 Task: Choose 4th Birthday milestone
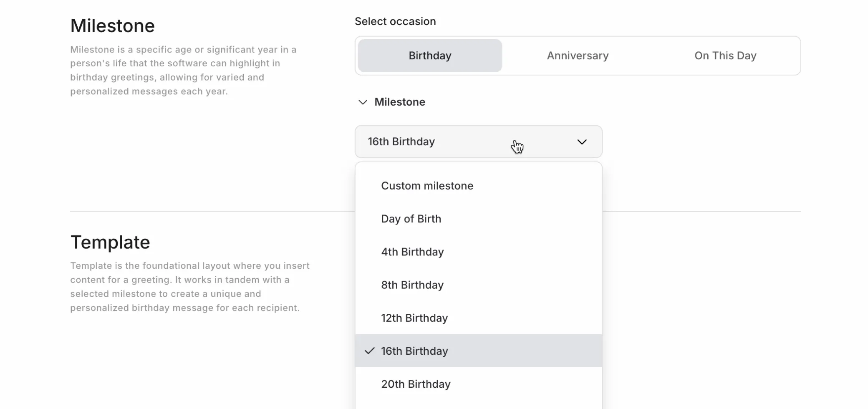click(412, 252)
